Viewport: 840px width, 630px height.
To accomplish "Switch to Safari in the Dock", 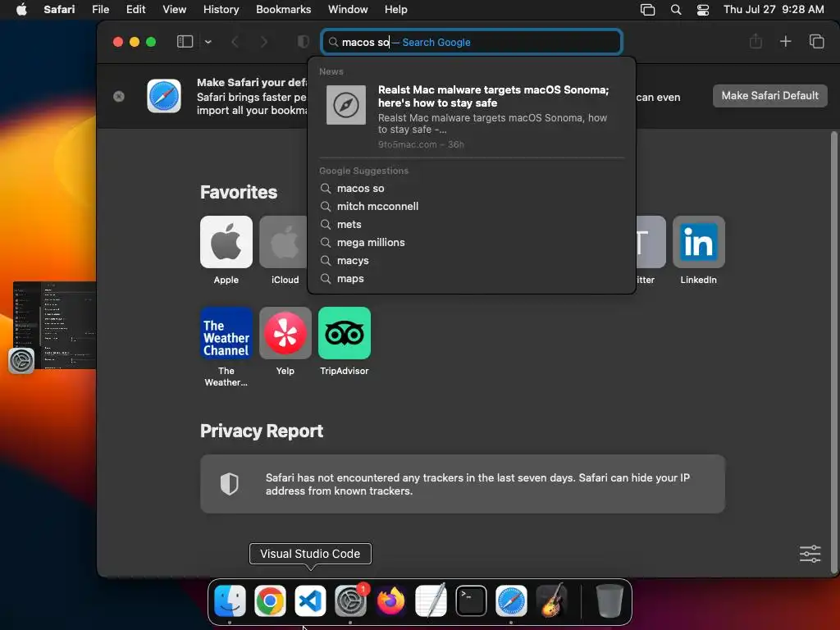I will pos(511,600).
